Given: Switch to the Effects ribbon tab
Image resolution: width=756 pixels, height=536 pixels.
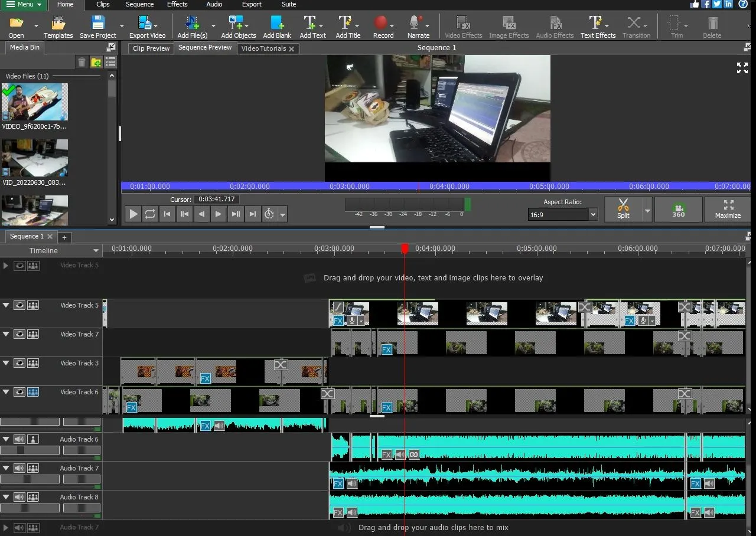Looking at the screenshot, I should [177, 4].
